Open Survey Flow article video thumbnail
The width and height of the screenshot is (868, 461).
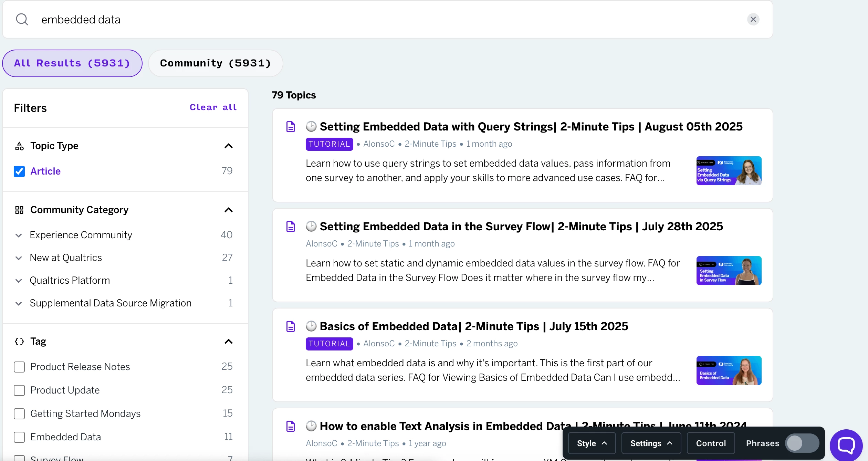(x=729, y=271)
